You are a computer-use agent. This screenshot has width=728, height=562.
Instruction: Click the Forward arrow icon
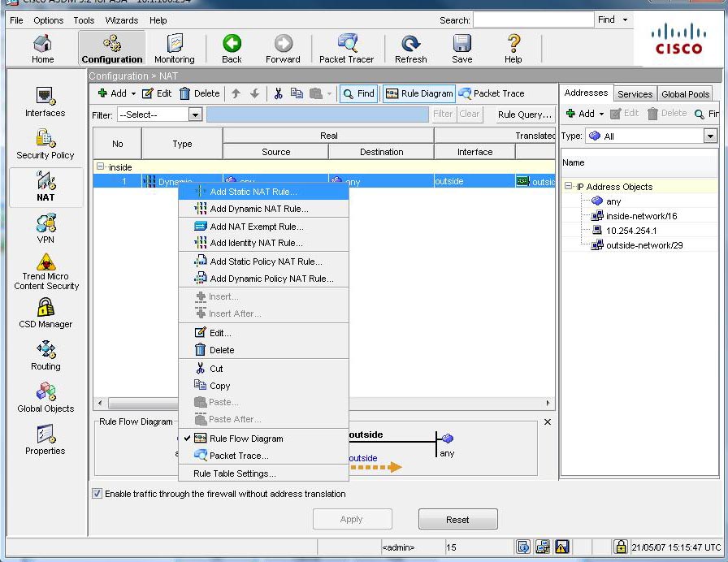point(284,43)
